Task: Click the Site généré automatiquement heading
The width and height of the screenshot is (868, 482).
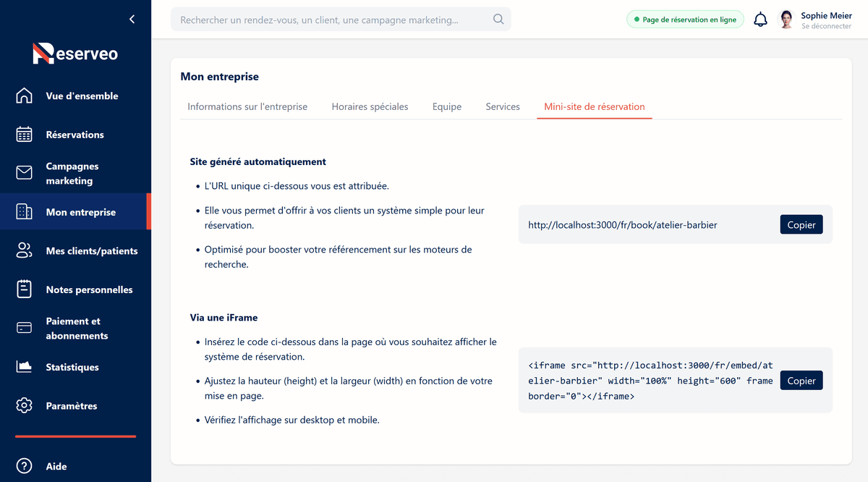Action: click(258, 161)
